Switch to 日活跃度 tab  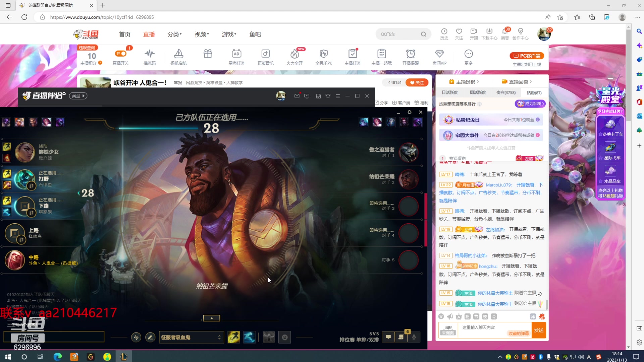click(x=449, y=93)
